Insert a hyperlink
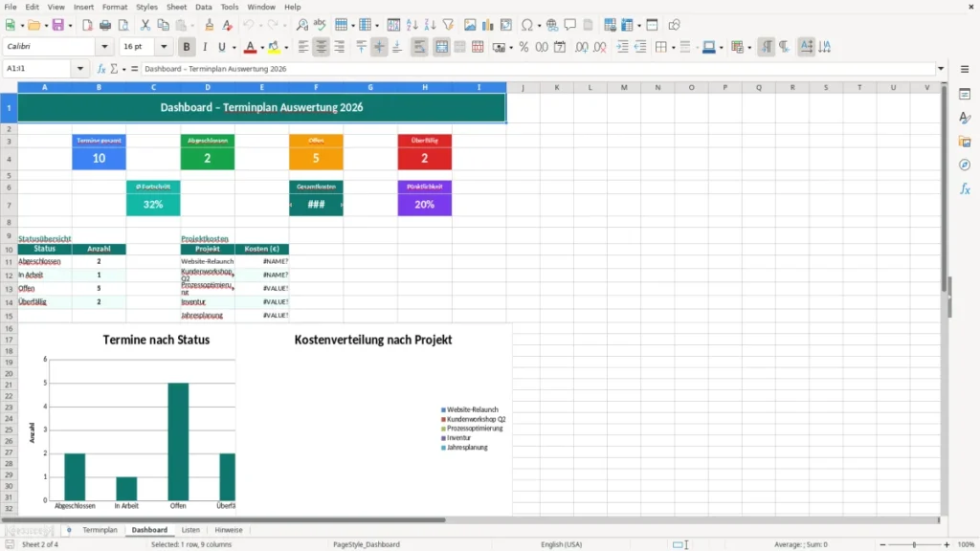Image resolution: width=980 pixels, height=551 pixels. (552, 25)
